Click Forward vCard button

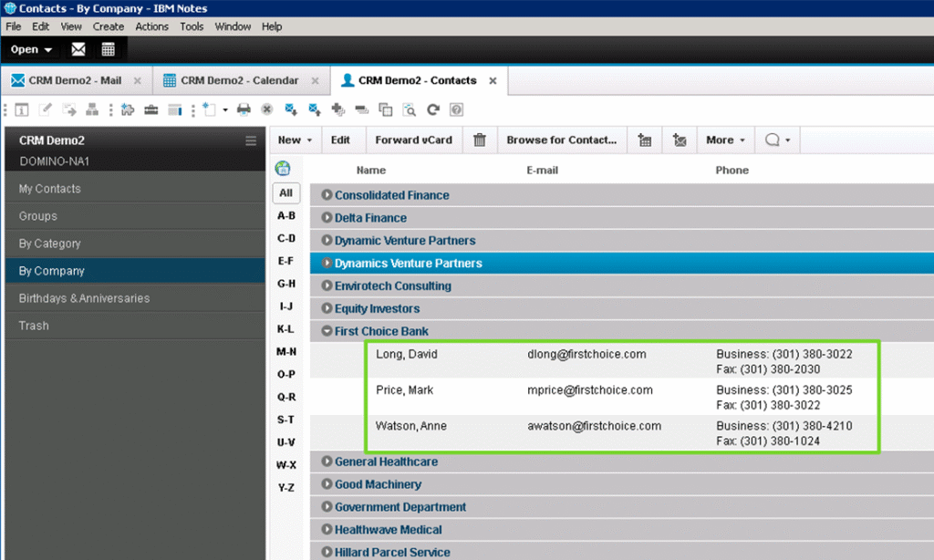click(413, 140)
